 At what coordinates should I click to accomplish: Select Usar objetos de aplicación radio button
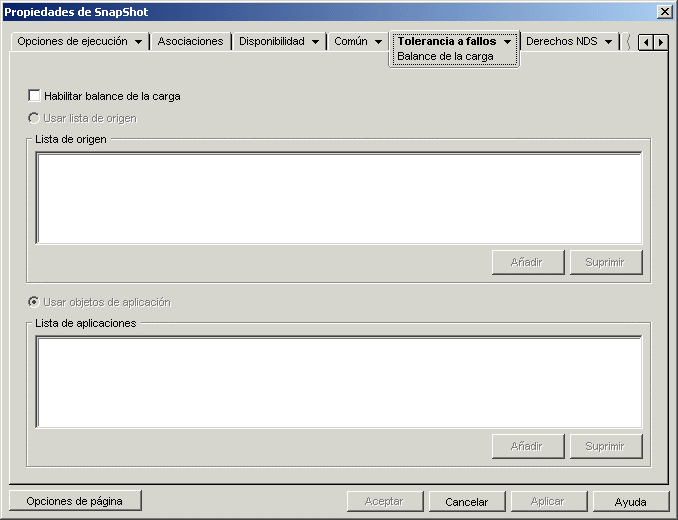pyautogui.click(x=34, y=302)
